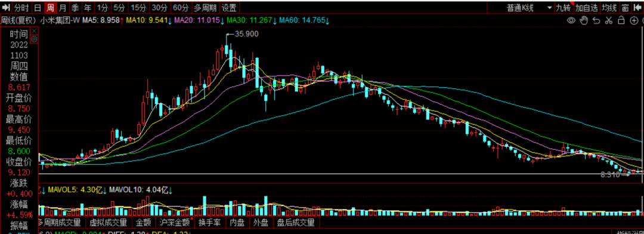This screenshot has height=234, width=644.
Task: Click the collapse-left arrow icon top-left
Action: pyautogui.click(x=6, y=7)
